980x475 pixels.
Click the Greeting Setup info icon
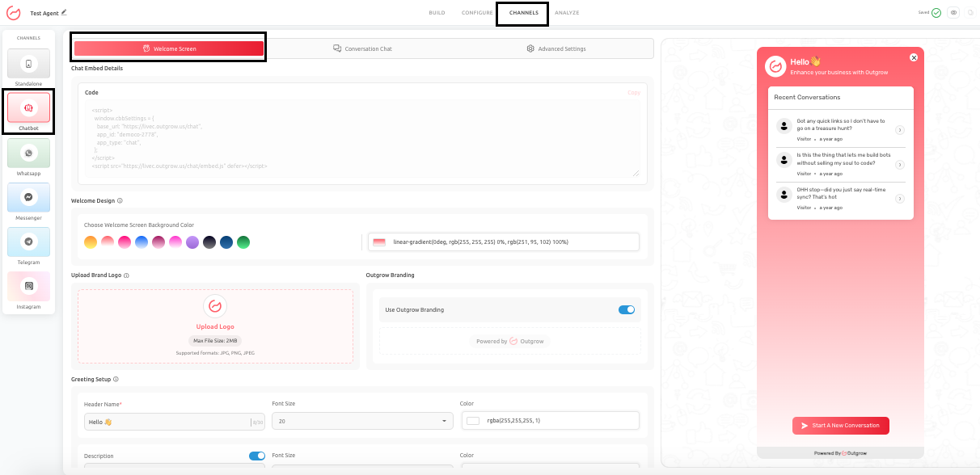coord(116,379)
